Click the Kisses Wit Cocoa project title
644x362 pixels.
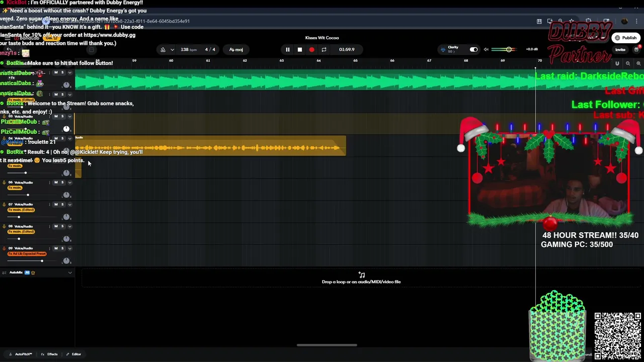click(x=322, y=38)
